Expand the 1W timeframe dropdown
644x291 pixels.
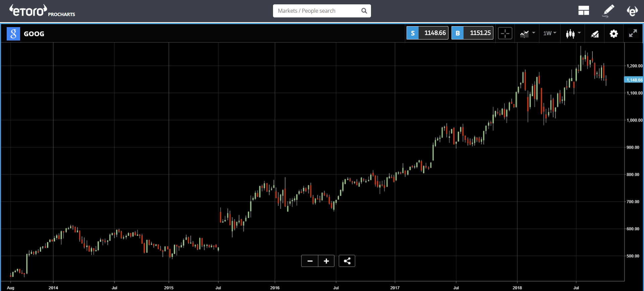(550, 33)
